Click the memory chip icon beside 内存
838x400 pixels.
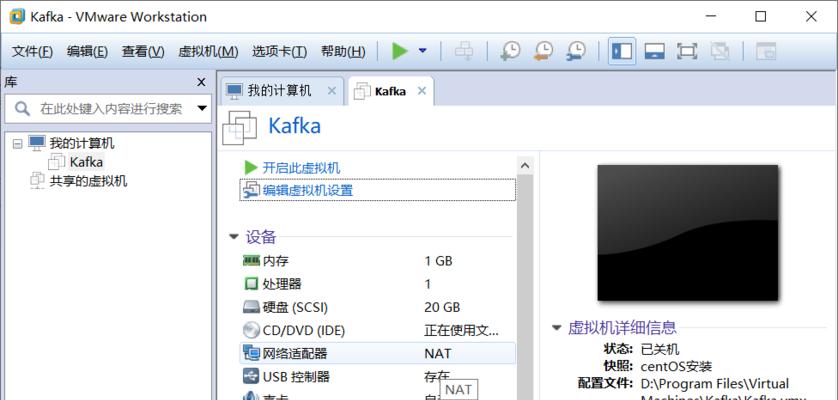pos(251,261)
